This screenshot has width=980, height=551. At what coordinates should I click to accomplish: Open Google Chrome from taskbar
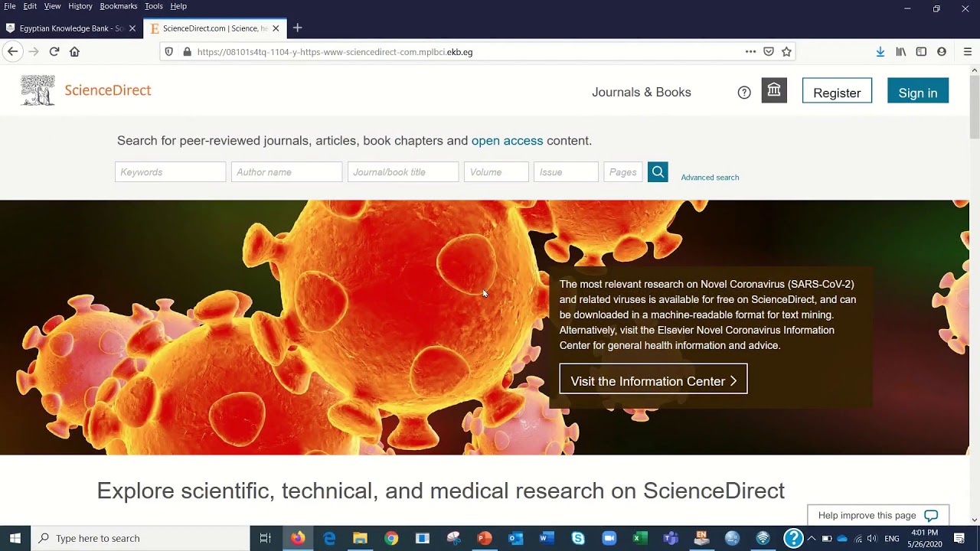click(x=391, y=538)
